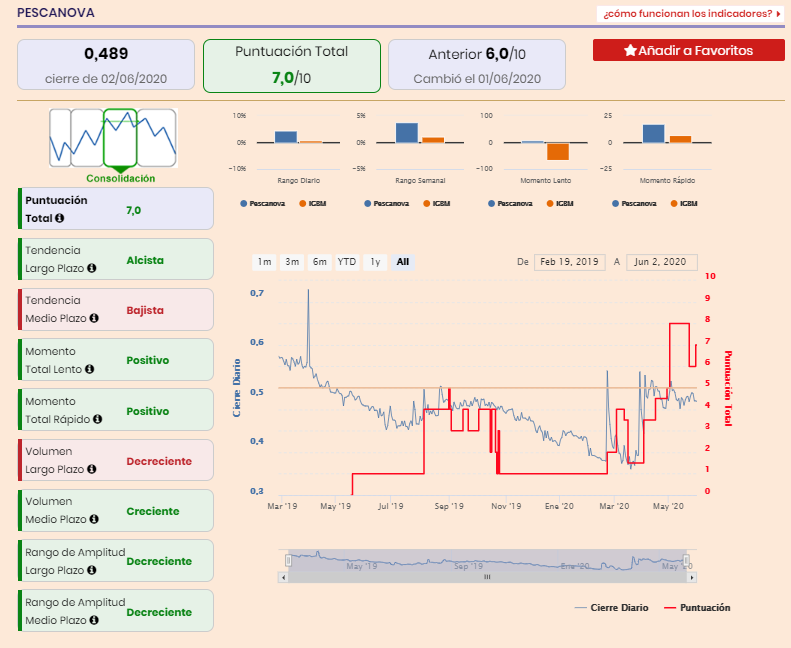Select the YTD range button
Screen dimensions: 791x648
(x=347, y=262)
